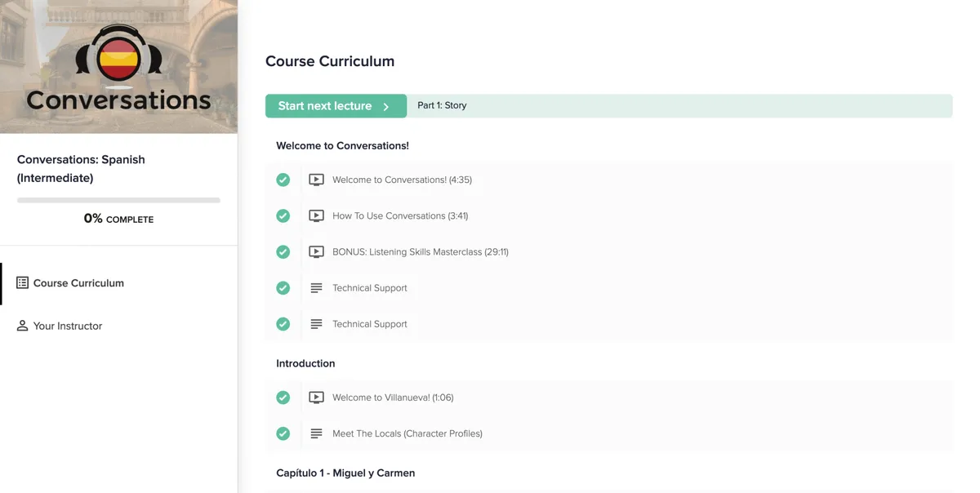
Task: Open Capítulo 1 - Miguel y Carmen section
Action: click(345, 473)
